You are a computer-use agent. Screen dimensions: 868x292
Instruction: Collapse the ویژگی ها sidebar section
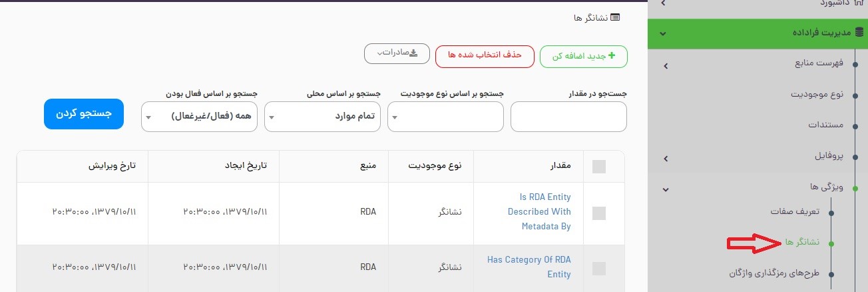click(x=666, y=189)
